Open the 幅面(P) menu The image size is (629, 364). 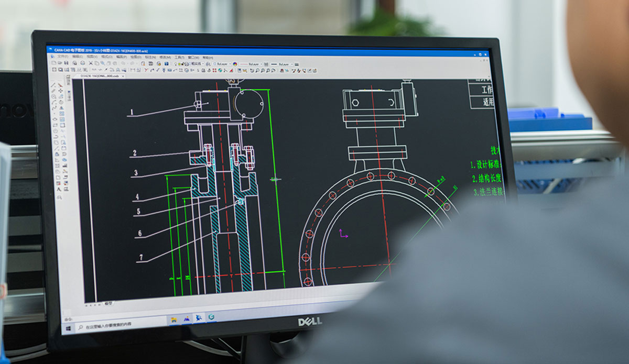point(122,58)
